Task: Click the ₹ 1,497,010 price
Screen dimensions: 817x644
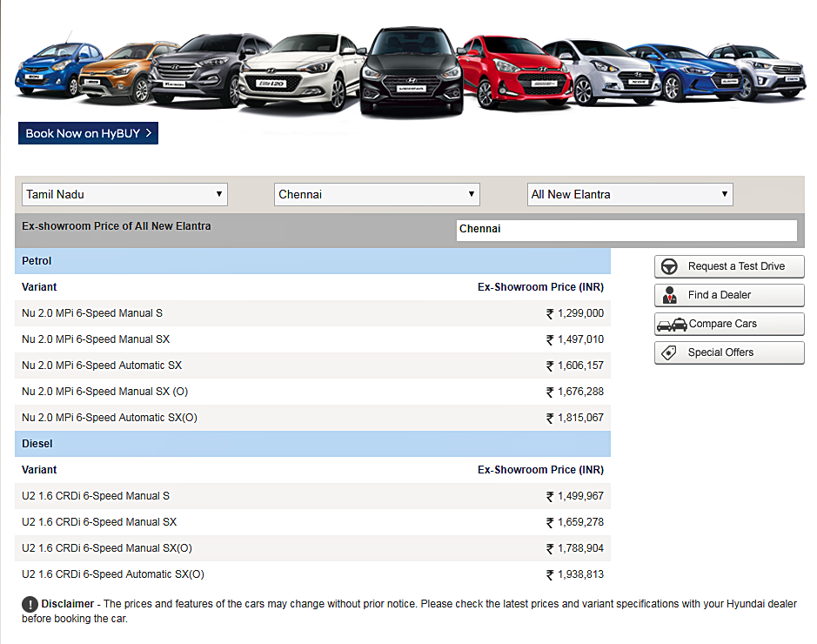Action: [575, 339]
